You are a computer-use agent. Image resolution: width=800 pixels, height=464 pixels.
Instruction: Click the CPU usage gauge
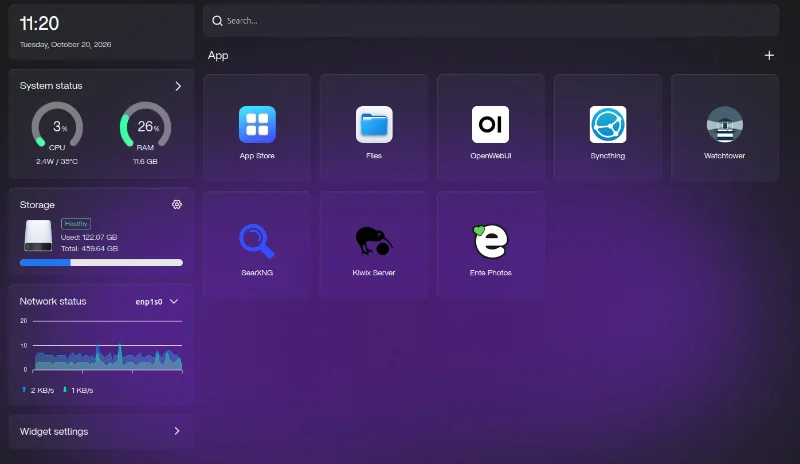coord(57,126)
